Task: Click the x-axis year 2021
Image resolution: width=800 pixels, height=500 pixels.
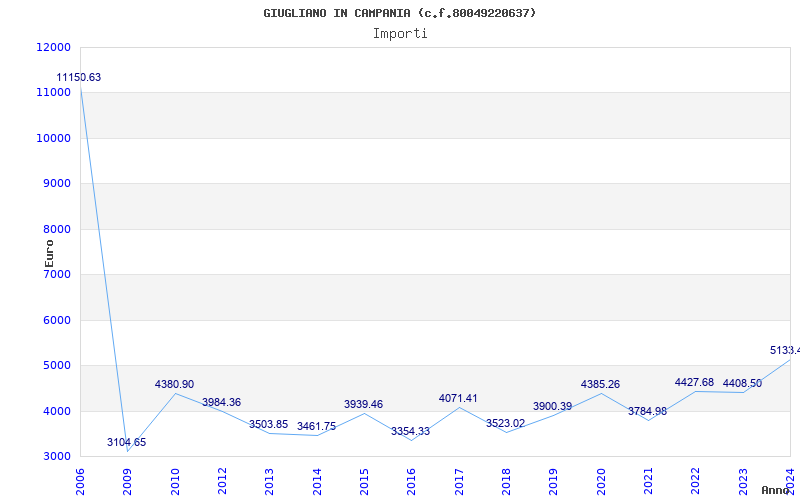Action: click(648, 481)
